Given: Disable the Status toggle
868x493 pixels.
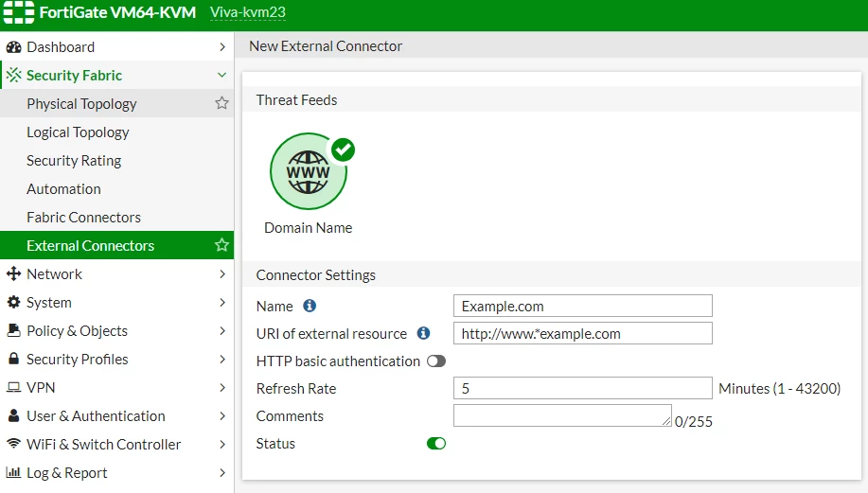Looking at the screenshot, I should click(x=436, y=443).
